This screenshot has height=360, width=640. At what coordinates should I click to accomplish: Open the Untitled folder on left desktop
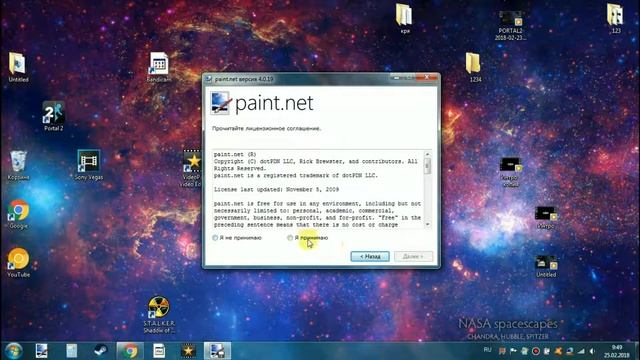18,67
